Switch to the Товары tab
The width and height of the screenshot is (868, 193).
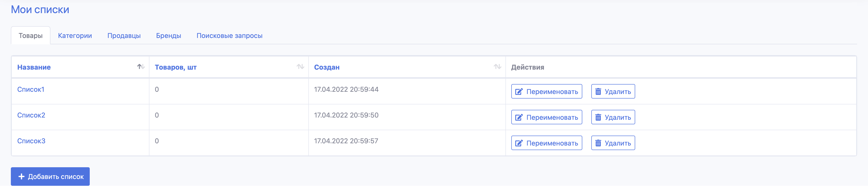click(x=31, y=35)
